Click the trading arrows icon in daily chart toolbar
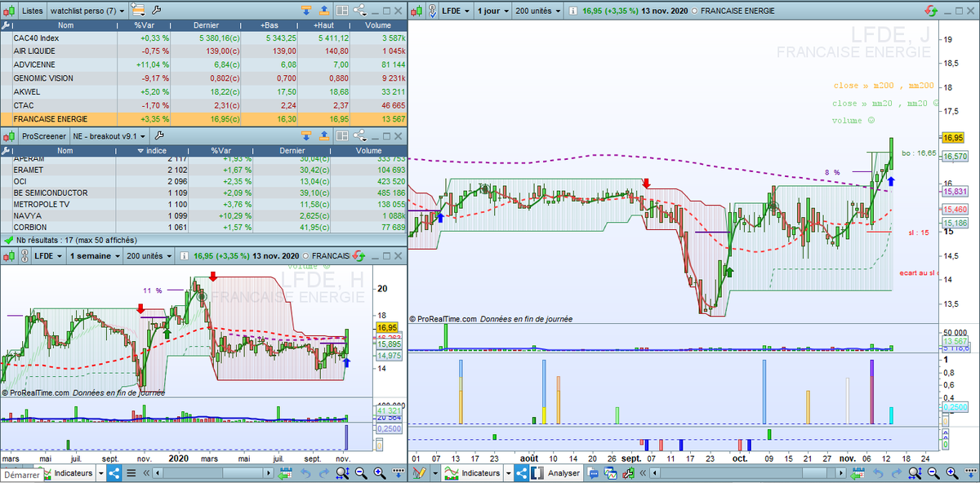The image size is (980, 483). tap(627, 473)
